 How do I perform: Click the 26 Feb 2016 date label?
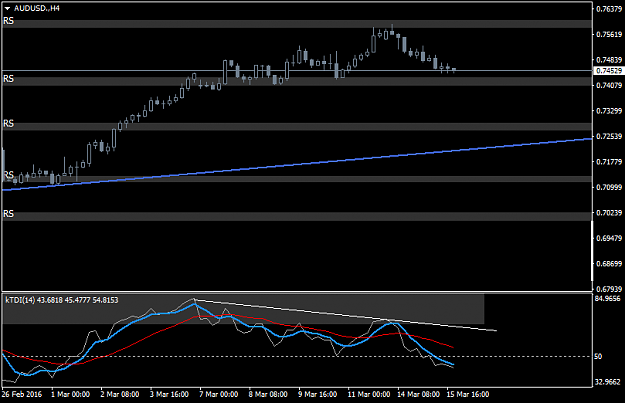[22, 394]
